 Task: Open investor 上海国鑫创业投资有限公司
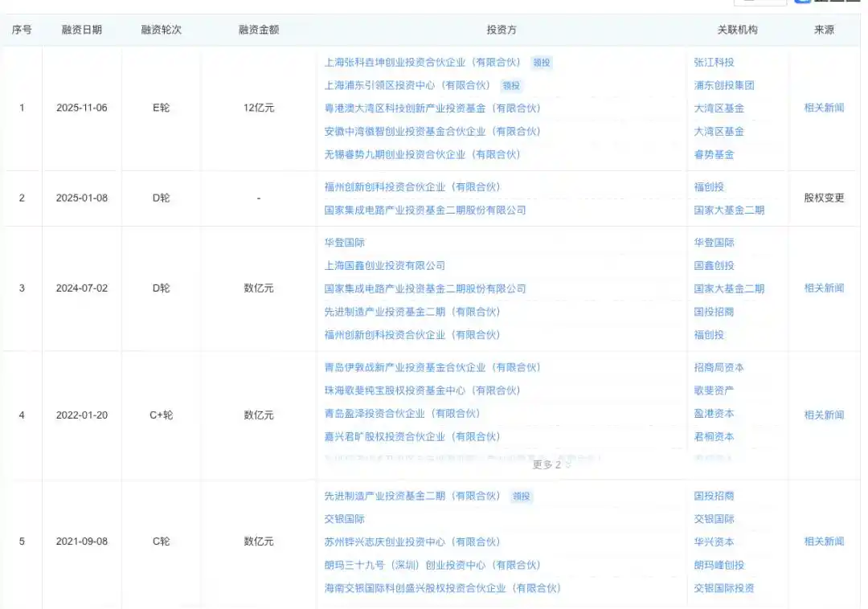(x=385, y=265)
